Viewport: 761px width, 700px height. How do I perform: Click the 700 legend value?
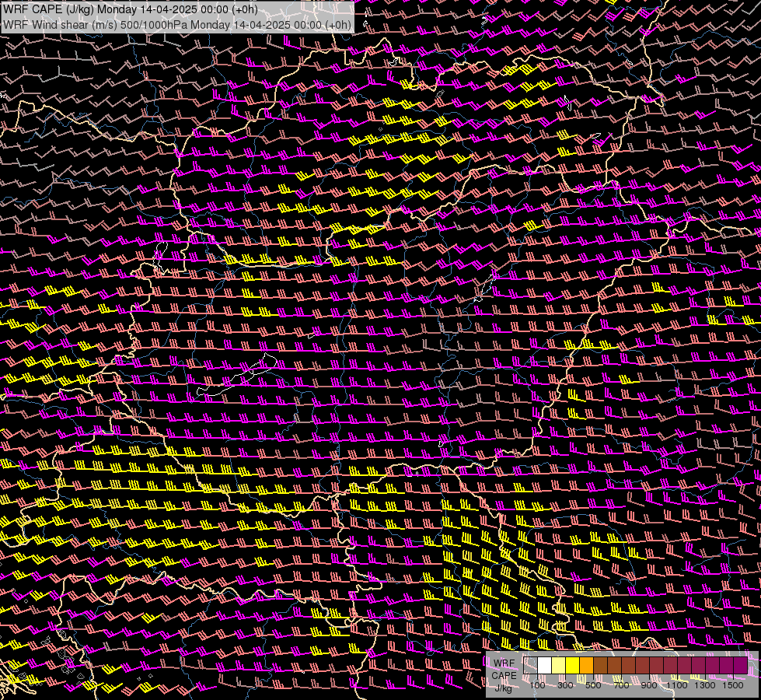coord(621,685)
